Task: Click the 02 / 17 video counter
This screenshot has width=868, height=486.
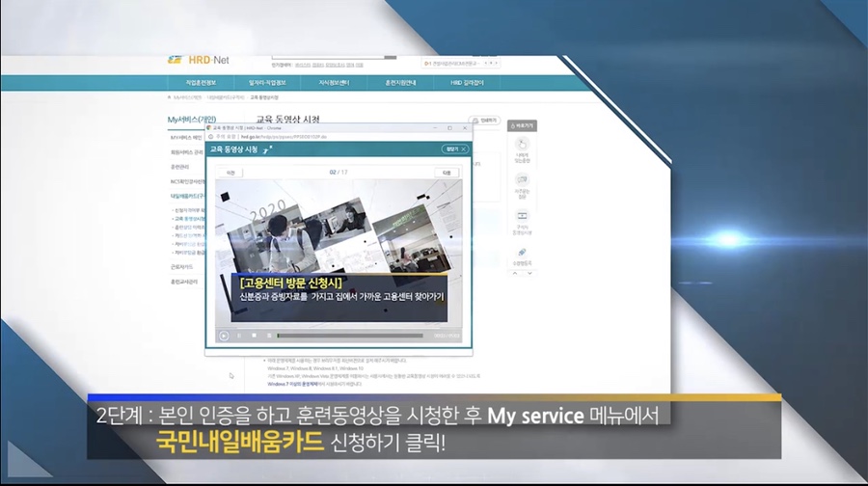Action: point(339,173)
